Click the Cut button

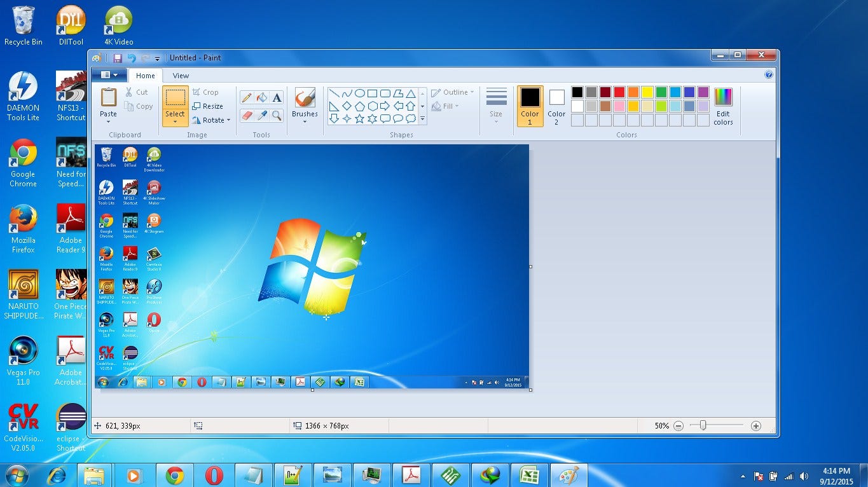point(136,92)
